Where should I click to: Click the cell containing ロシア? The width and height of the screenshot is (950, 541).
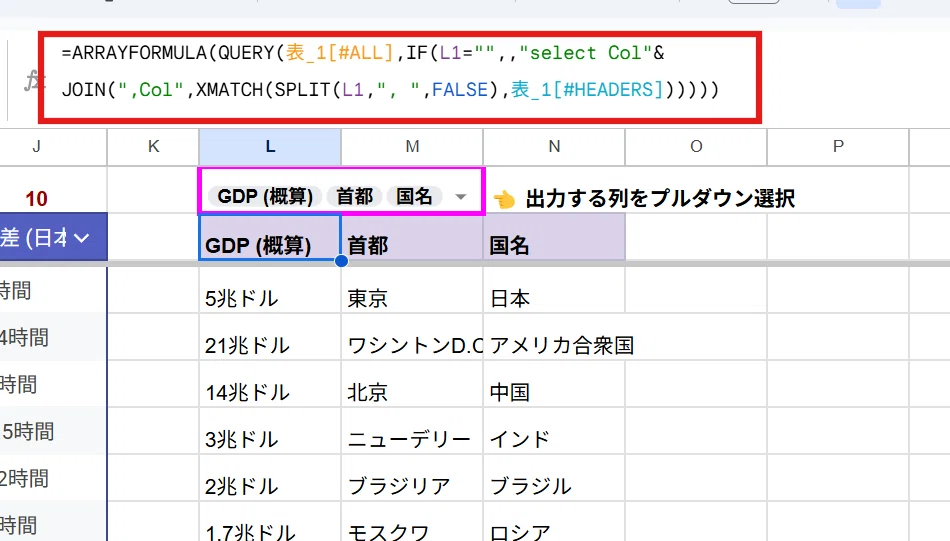(554, 522)
